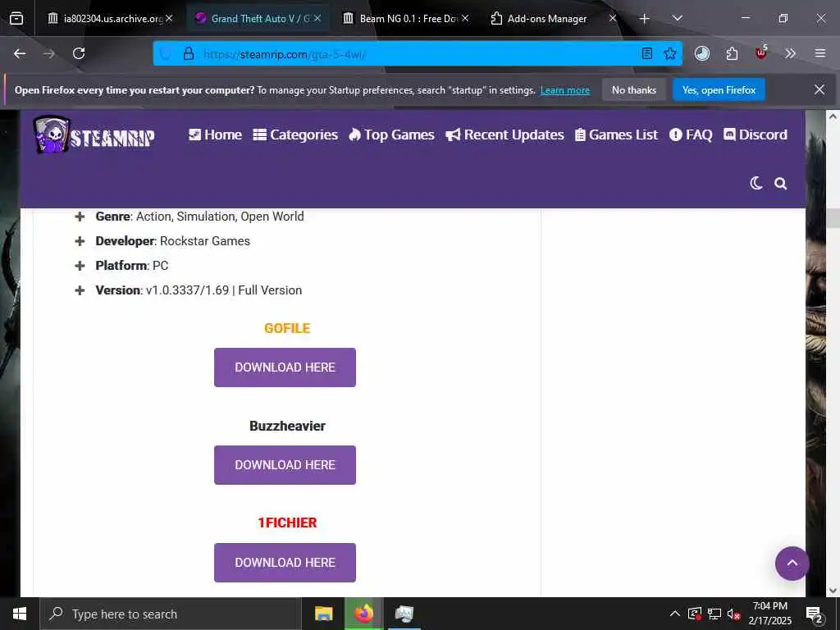Switch to the ia802304.us.archive.org tab
Image resolution: width=840 pixels, height=630 pixels.
[111, 19]
